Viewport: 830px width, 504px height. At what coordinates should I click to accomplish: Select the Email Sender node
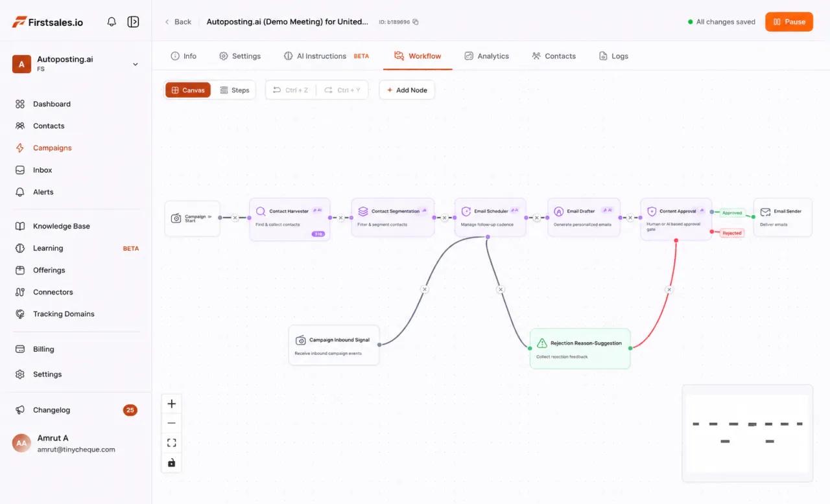point(783,218)
